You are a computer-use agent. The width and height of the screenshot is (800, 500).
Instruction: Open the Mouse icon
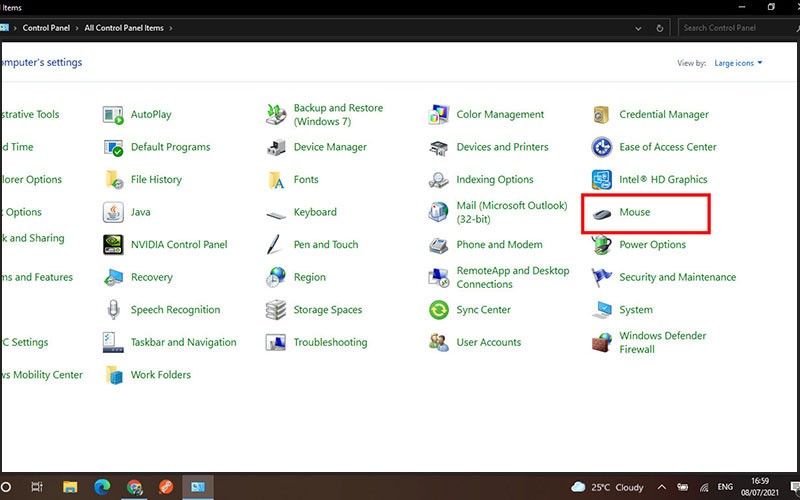(x=602, y=214)
